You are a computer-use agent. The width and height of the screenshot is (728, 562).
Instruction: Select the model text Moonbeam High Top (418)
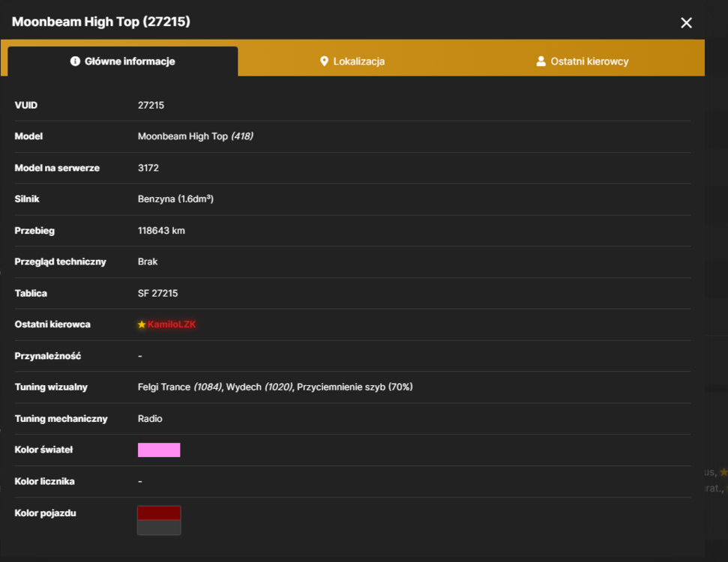click(x=196, y=136)
